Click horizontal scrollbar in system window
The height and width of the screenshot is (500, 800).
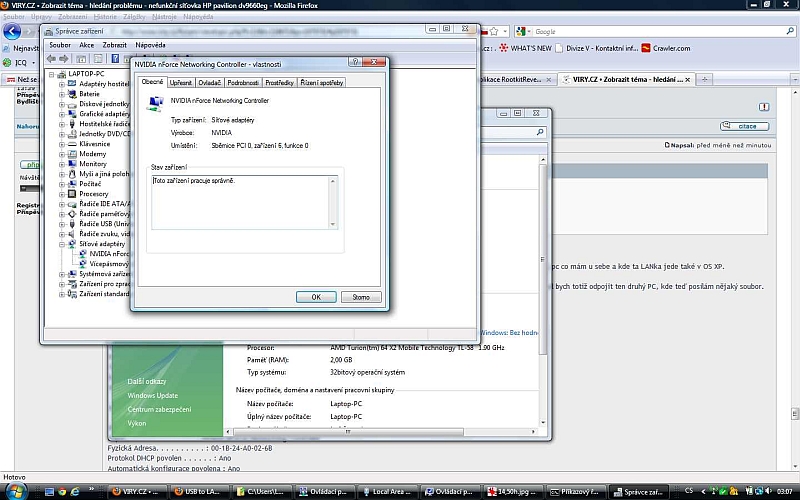click(x=348, y=432)
